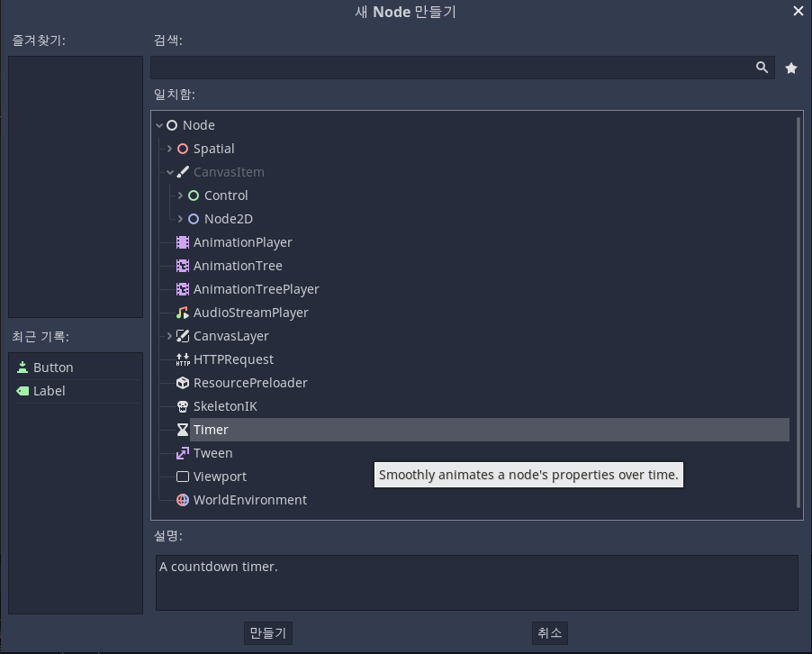Select the Node2D label

[x=229, y=219]
